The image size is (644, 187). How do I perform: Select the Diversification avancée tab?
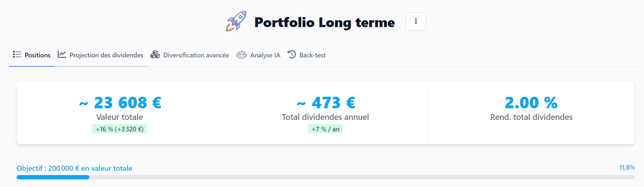click(x=190, y=55)
